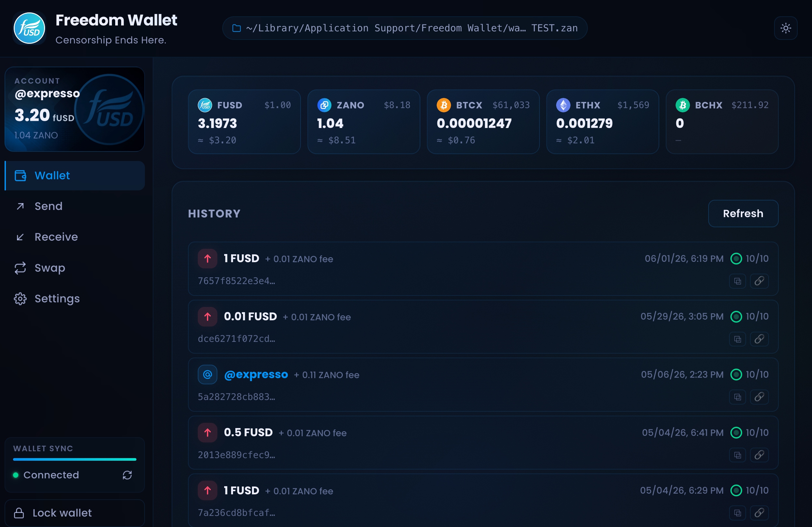Click transaction hash dce6271f072cd…

236,339
